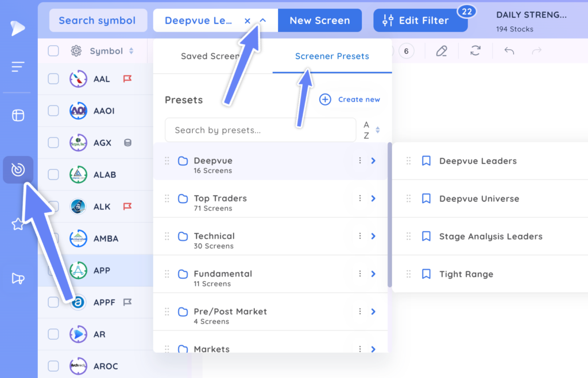Click the Deepvue play logo at top left

tap(18, 28)
